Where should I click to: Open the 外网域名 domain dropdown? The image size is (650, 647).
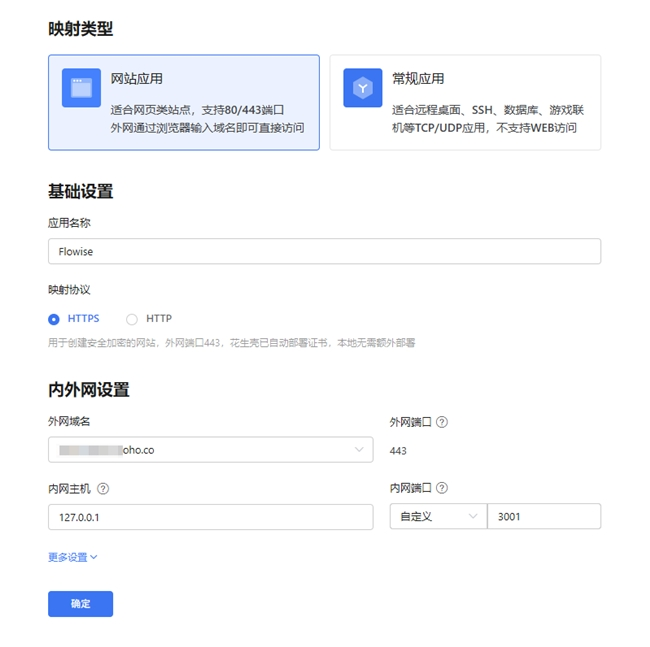[x=210, y=450]
